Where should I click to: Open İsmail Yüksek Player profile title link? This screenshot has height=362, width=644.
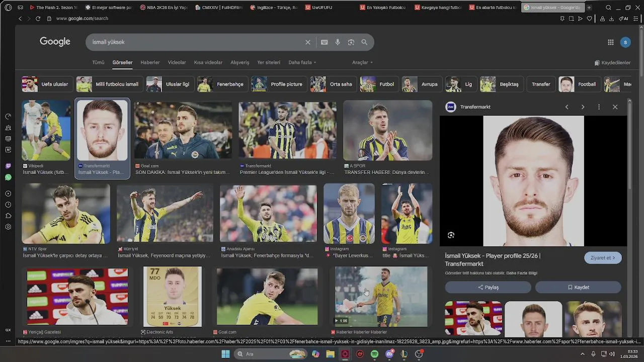click(493, 259)
